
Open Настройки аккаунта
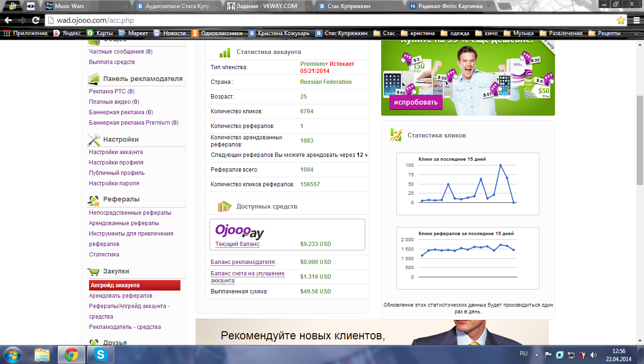(x=116, y=152)
